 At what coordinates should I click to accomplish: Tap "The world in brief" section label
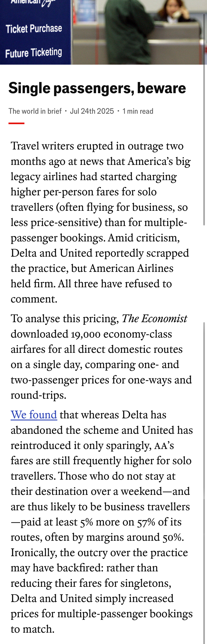[x=35, y=111]
